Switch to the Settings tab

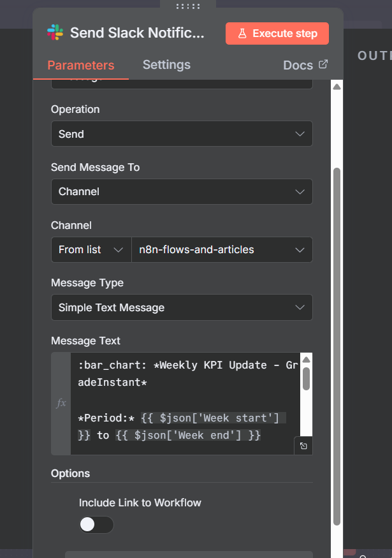coord(166,64)
